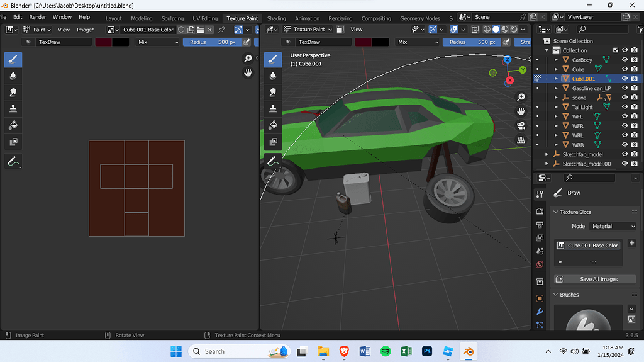Open Image* menu in image editor
644x362 pixels.
(85, 30)
